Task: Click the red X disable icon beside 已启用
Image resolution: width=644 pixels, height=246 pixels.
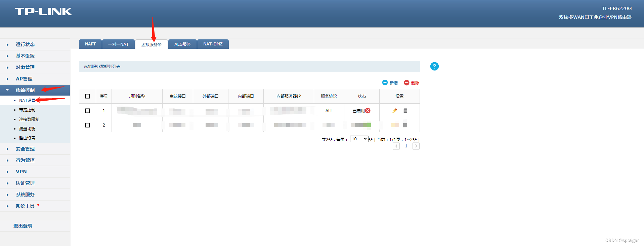Action: (x=368, y=110)
